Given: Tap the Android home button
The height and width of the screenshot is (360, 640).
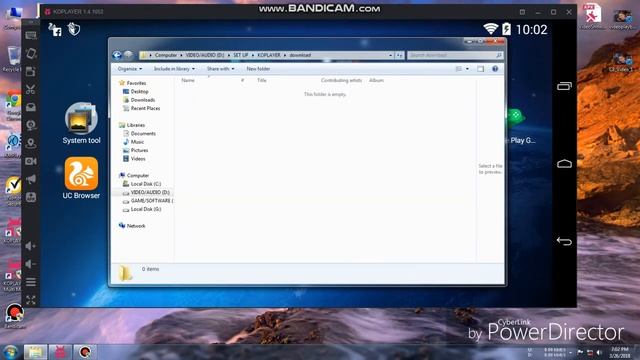Looking at the screenshot, I should pos(564,164).
